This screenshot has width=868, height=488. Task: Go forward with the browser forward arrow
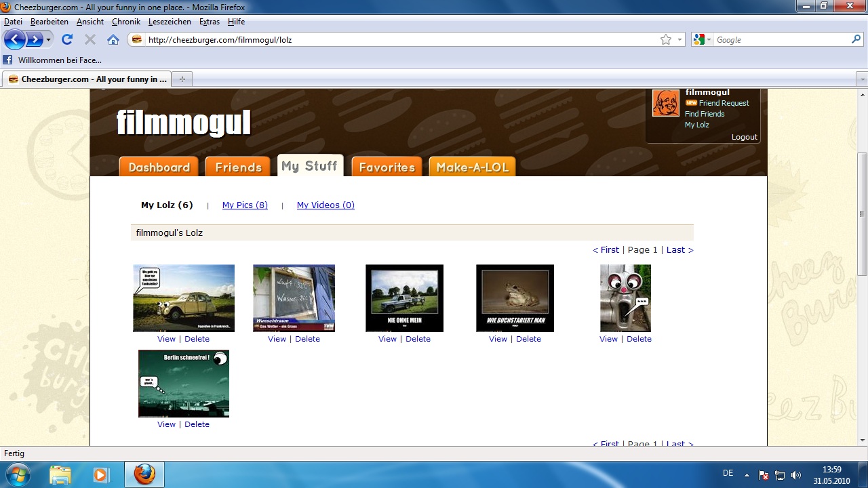point(34,39)
